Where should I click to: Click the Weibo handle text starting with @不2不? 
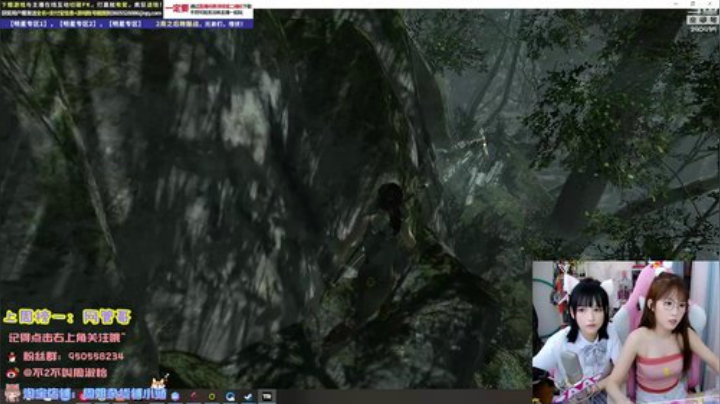click(65, 373)
